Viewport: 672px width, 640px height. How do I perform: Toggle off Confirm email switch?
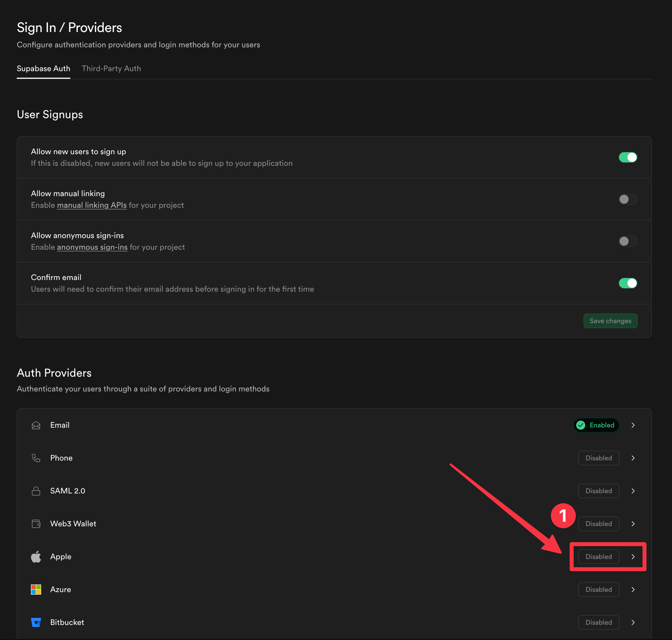click(628, 283)
